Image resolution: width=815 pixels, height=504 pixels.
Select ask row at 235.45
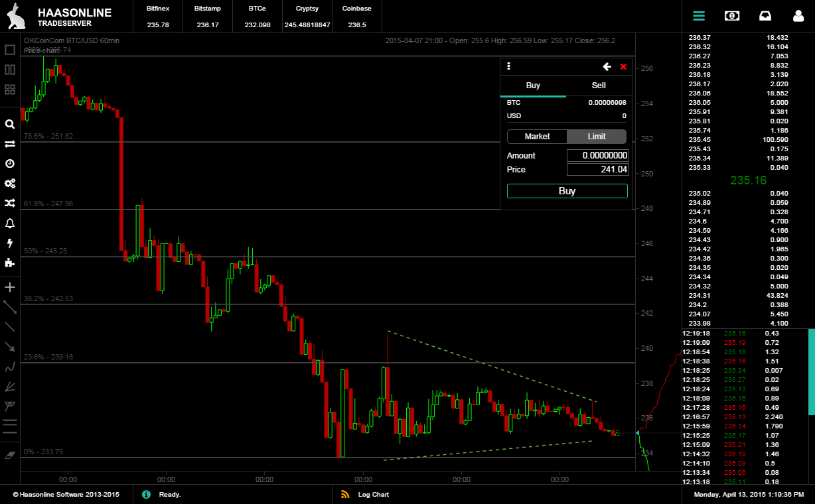(739, 140)
